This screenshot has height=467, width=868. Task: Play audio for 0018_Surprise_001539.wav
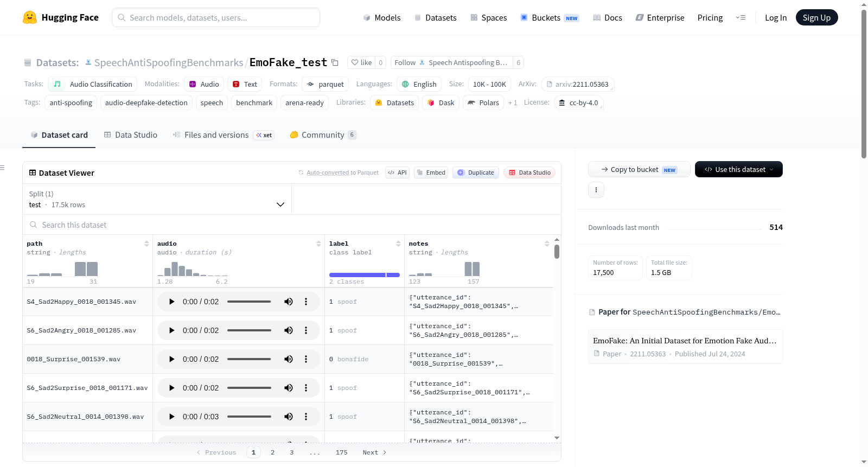coord(172,359)
